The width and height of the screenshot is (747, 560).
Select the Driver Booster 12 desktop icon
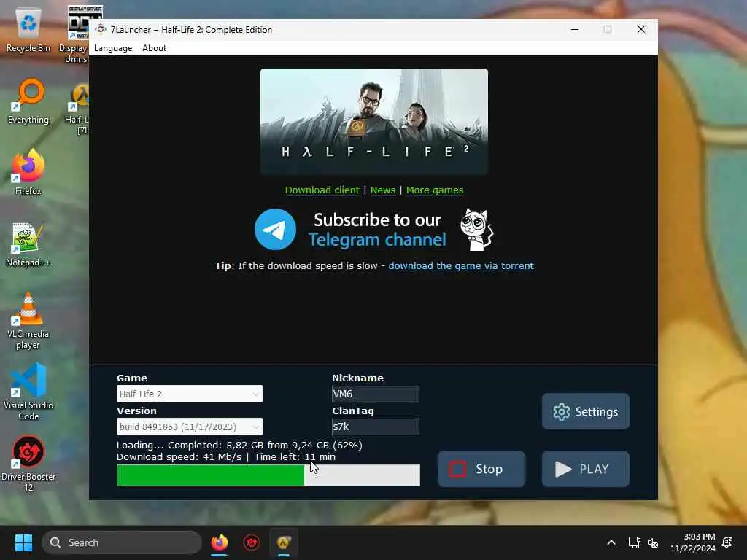[28, 464]
